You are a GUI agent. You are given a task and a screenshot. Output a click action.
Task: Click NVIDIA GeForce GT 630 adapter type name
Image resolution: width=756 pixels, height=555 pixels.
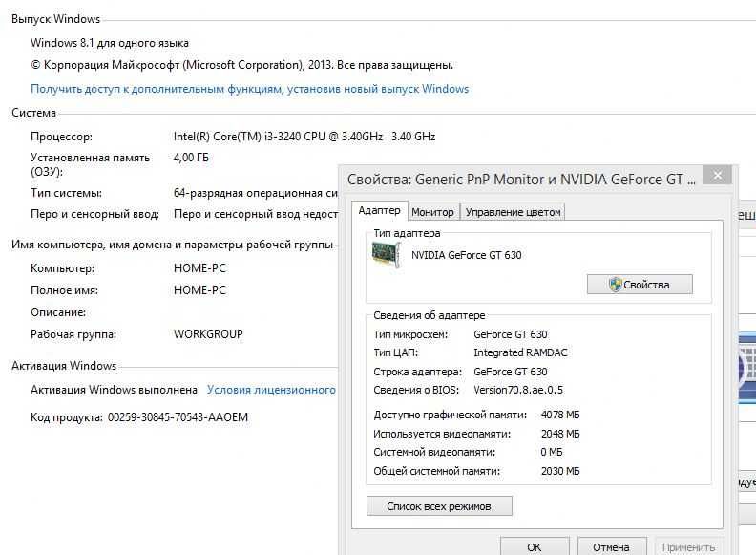(x=466, y=255)
